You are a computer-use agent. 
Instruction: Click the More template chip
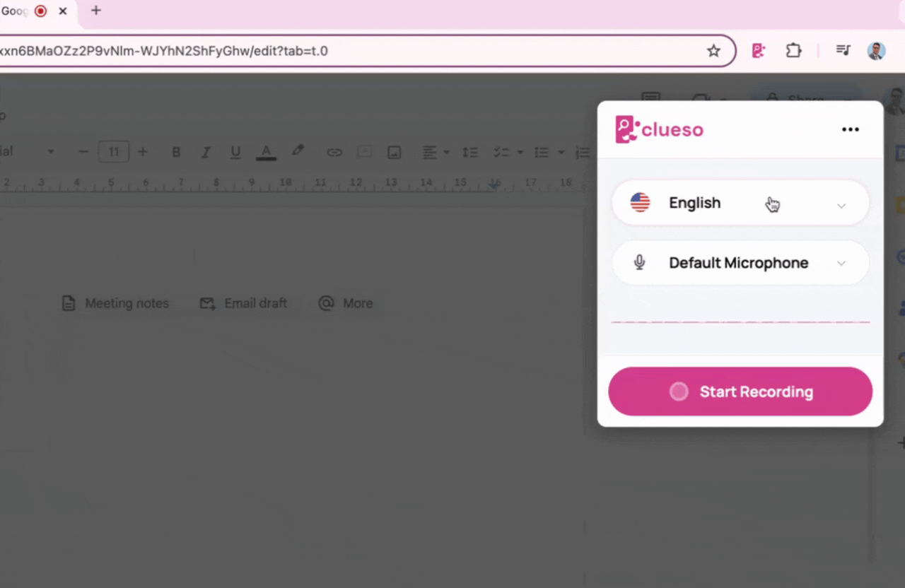click(346, 303)
